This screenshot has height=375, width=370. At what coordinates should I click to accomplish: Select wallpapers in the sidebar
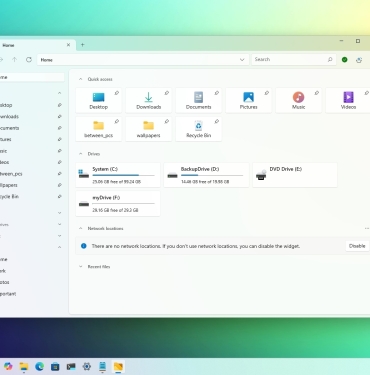[32, 185]
